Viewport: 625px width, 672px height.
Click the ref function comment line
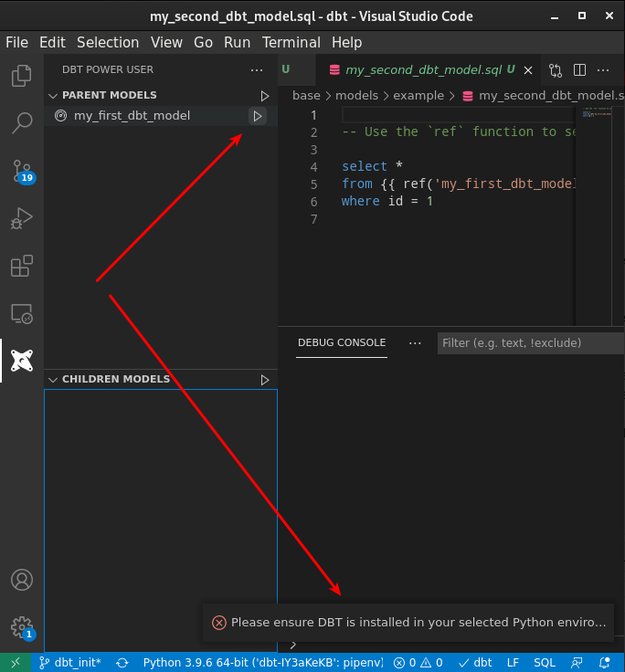(x=458, y=131)
